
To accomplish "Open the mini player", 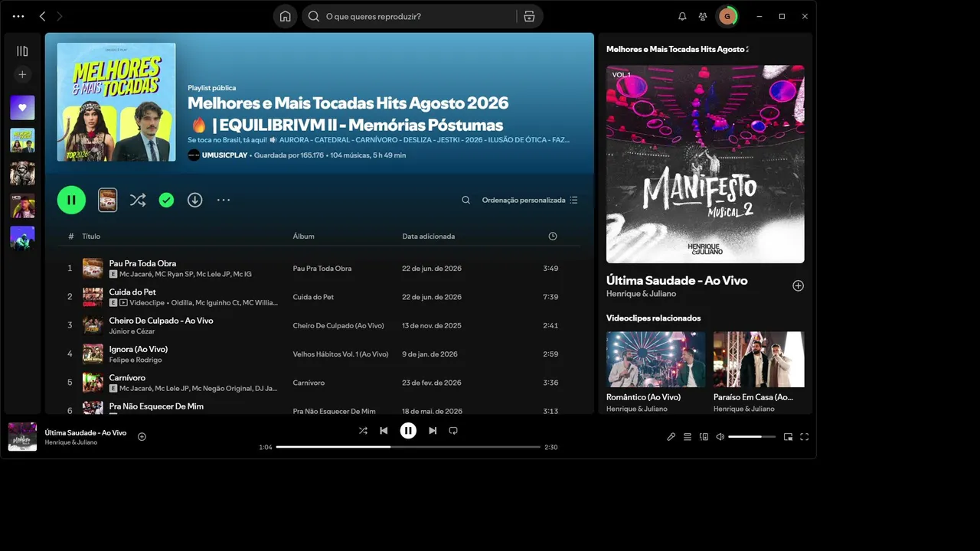I will [788, 437].
